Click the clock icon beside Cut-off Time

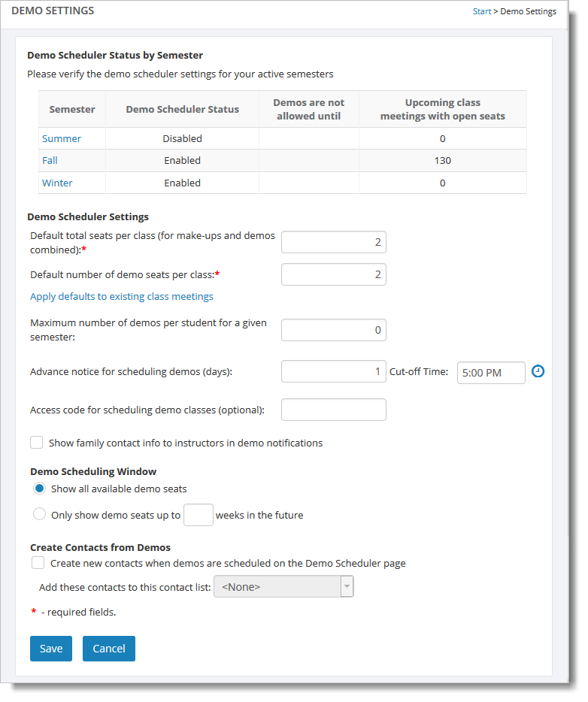tap(538, 371)
